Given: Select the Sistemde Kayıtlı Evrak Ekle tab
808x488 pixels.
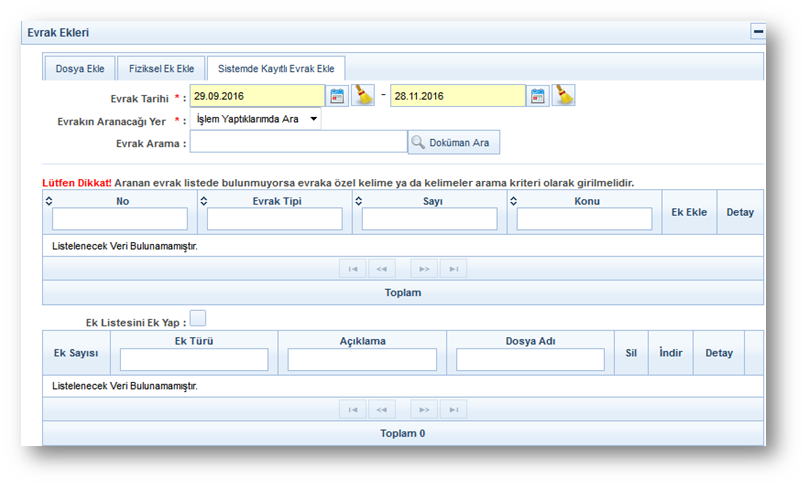Looking at the screenshot, I should coord(276,69).
